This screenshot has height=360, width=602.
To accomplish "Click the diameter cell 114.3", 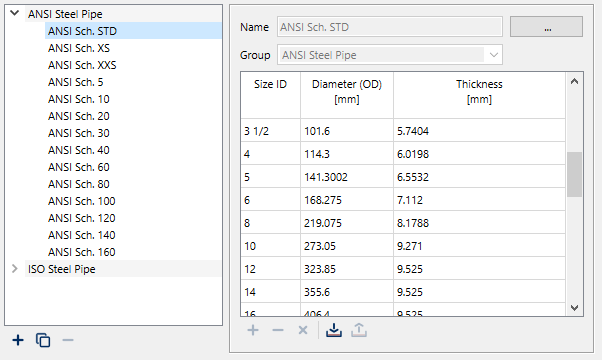I will [347, 154].
